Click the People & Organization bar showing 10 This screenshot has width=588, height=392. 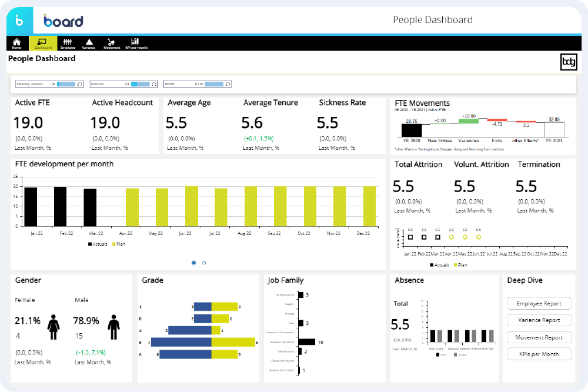307,342
